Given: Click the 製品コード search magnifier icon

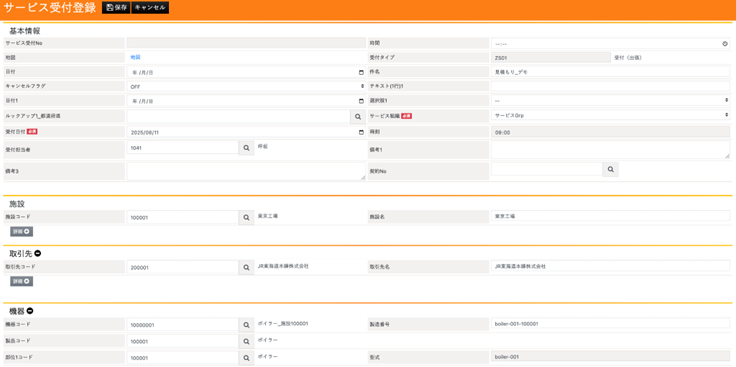Looking at the screenshot, I should click(246, 341).
